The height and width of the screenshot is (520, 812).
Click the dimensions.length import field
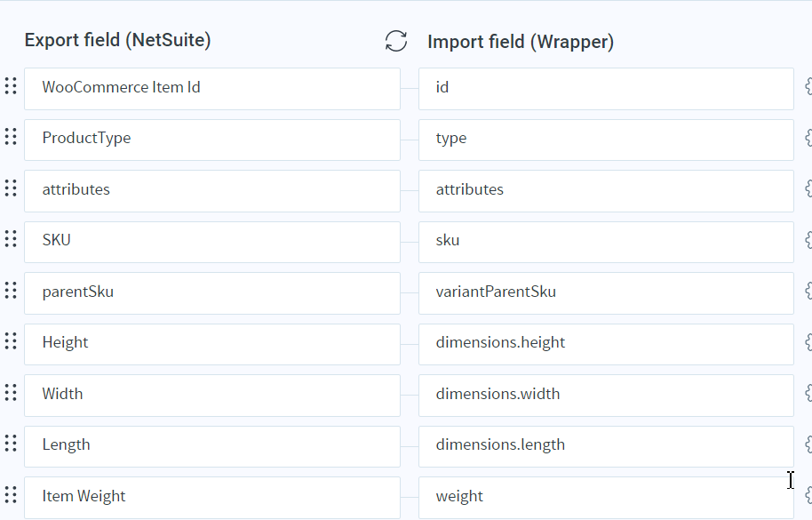click(606, 445)
